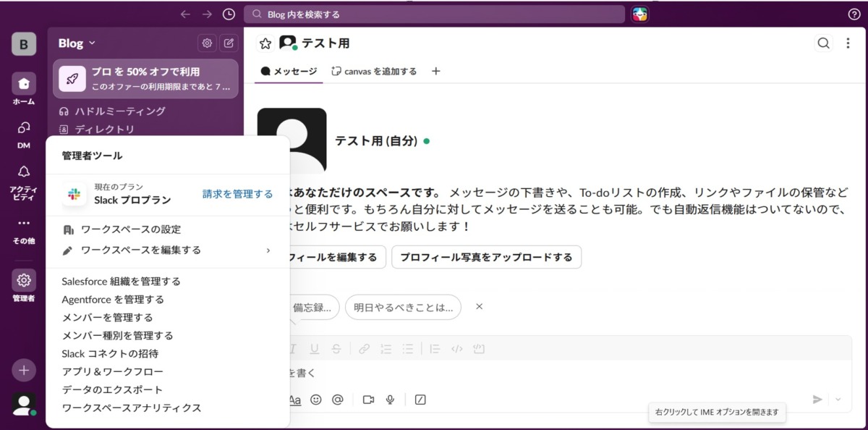Image resolution: width=868 pixels, height=430 pixels.
Task: Open the history clock icon
Action: (229, 14)
